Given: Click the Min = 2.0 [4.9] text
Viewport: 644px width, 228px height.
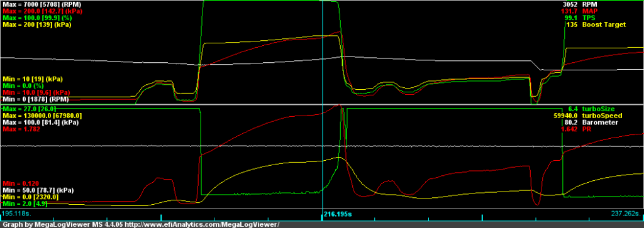Looking at the screenshot, I should click(x=26, y=204).
